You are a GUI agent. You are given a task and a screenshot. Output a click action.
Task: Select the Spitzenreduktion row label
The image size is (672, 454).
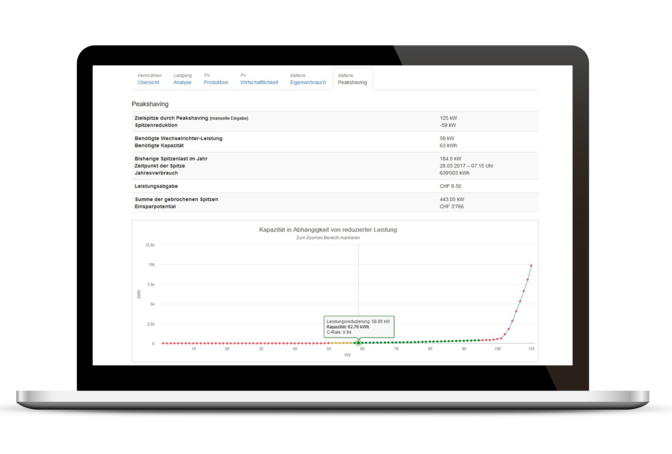point(159,126)
